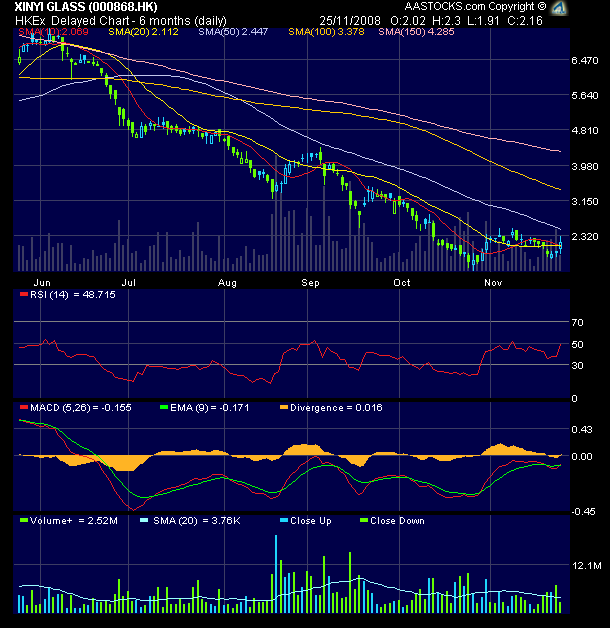Click the MACD 0.43 axis label

(582, 429)
